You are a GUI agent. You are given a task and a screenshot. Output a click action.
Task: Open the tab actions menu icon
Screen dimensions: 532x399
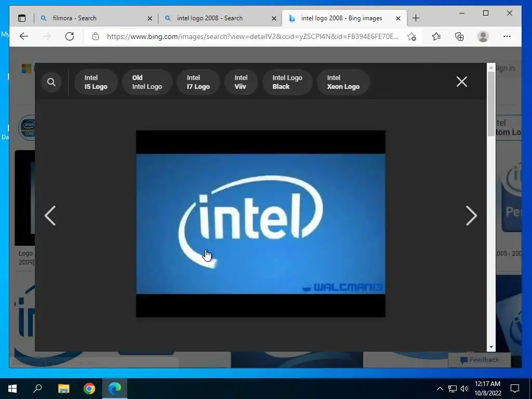pyautogui.click(x=22, y=18)
